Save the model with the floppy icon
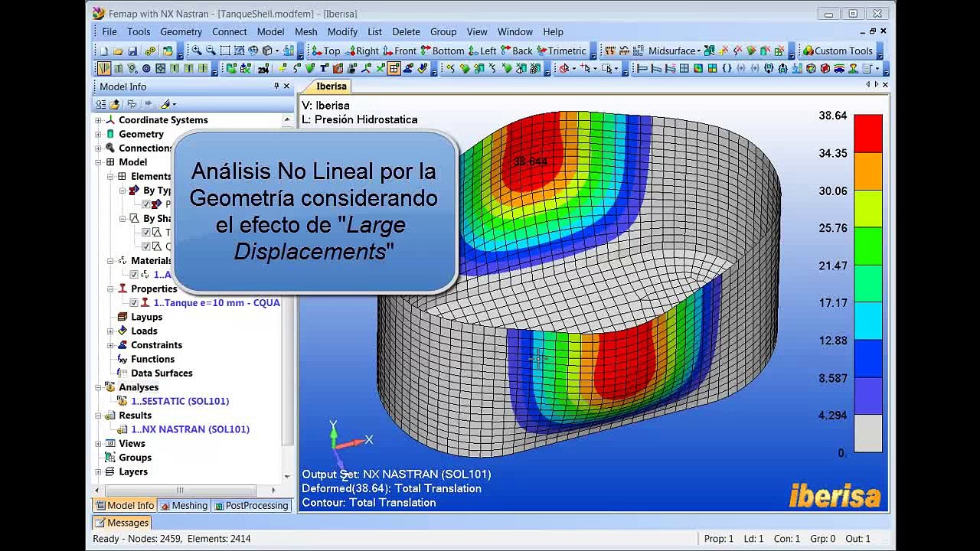This screenshot has width=980, height=551. tap(132, 51)
